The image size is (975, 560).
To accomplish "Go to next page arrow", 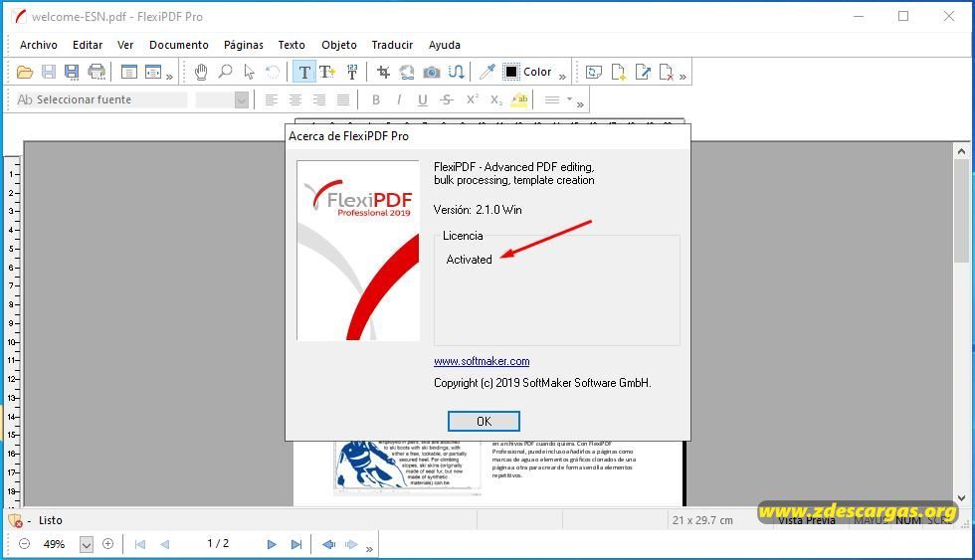I will pyautogui.click(x=272, y=544).
